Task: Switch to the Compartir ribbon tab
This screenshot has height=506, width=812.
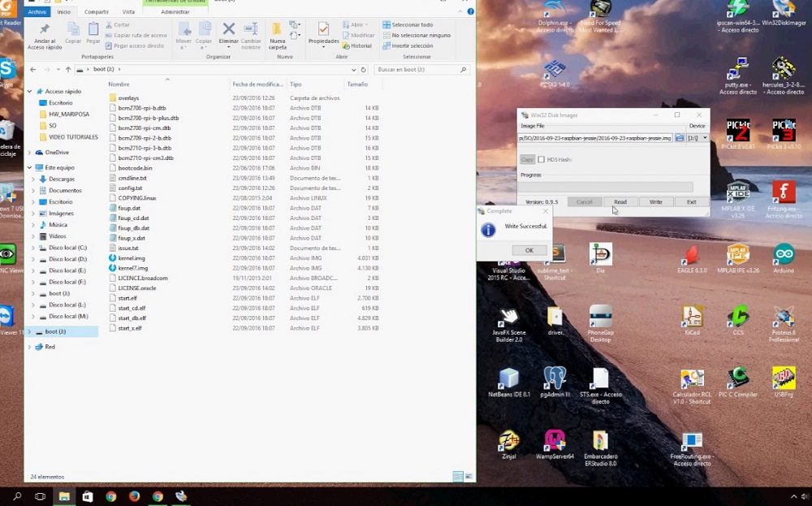Action: click(x=97, y=12)
